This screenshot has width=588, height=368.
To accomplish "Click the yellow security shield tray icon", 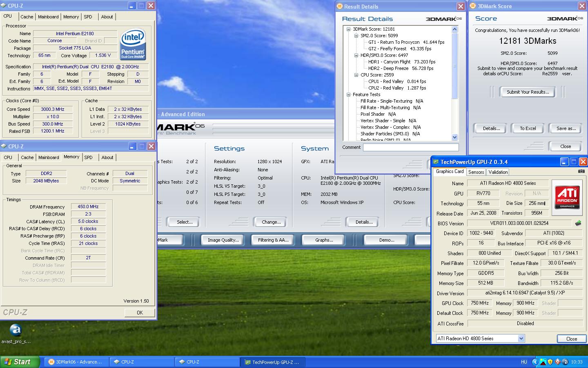I will tap(550, 362).
